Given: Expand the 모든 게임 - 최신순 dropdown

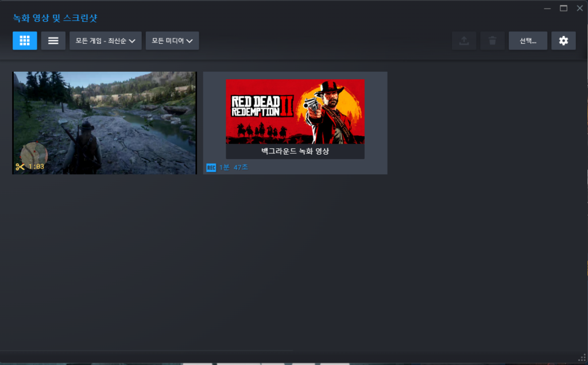Looking at the screenshot, I should click(x=106, y=41).
